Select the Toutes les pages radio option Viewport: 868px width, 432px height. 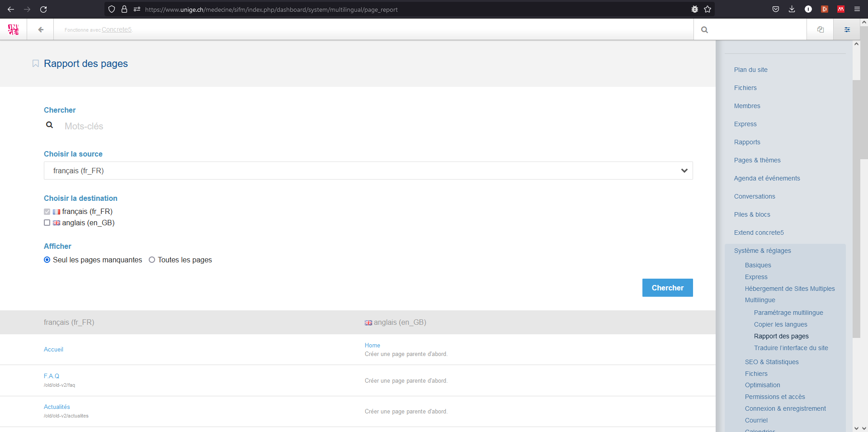pos(152,260)
